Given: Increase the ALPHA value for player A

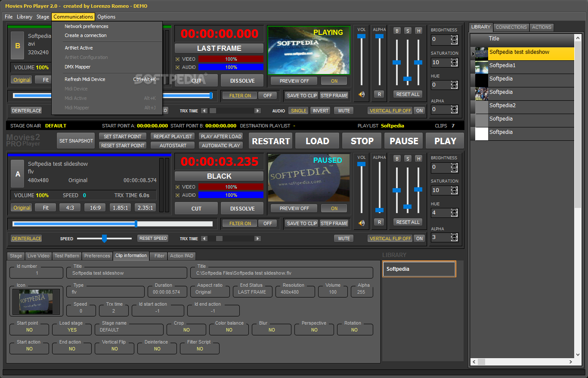Looking at the screenshot, I should tap(454, 235).
